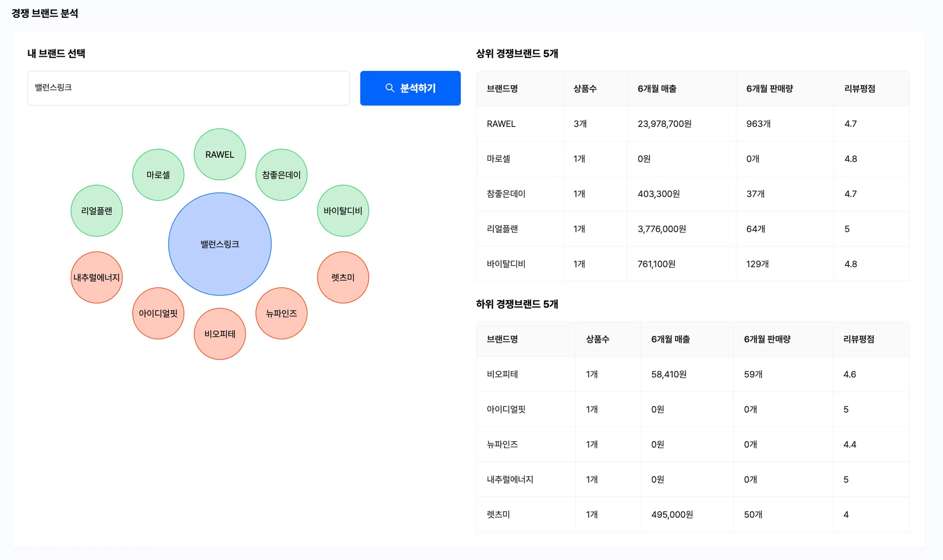Click the green 마로셀 bubble
Image resolution: width=943 pixels, height=560 pixels.
click(158, 175)
